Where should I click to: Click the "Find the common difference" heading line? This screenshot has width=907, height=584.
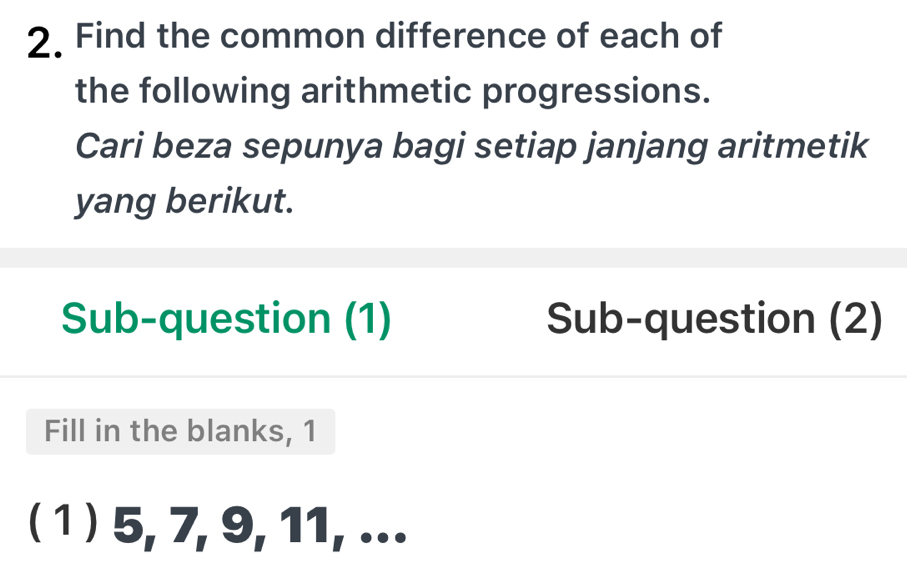(398, 37)
